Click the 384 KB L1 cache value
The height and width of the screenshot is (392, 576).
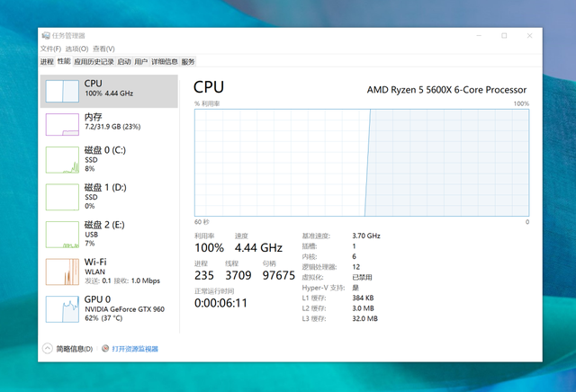[363, 298]
